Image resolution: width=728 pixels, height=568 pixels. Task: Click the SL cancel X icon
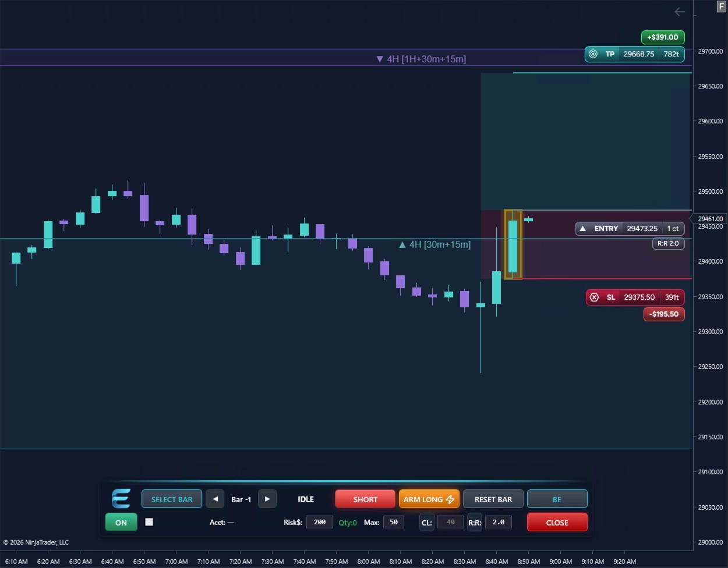594,297
